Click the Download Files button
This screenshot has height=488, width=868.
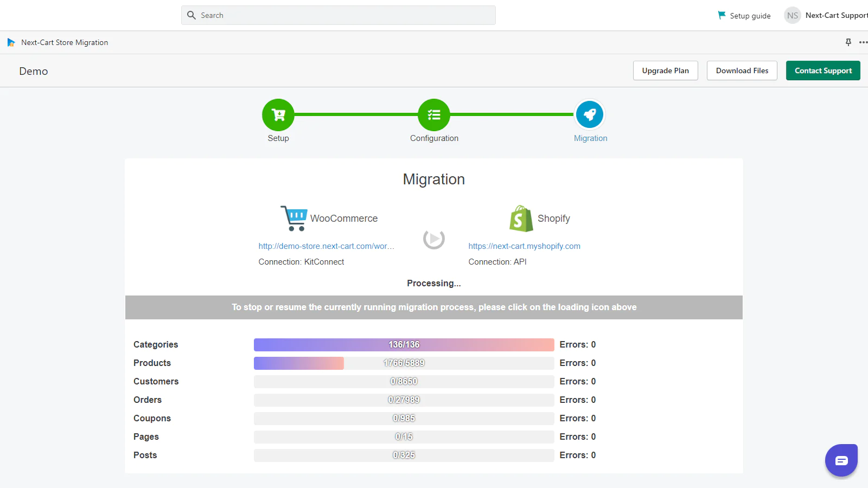coord(742,70)
